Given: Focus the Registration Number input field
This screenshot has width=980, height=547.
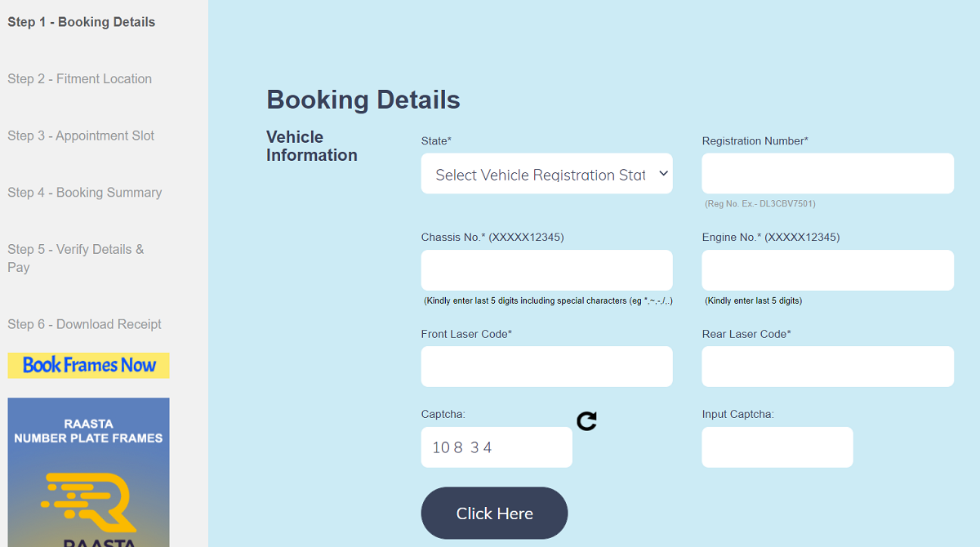Looking at the screenshot, I should [827, 173].
